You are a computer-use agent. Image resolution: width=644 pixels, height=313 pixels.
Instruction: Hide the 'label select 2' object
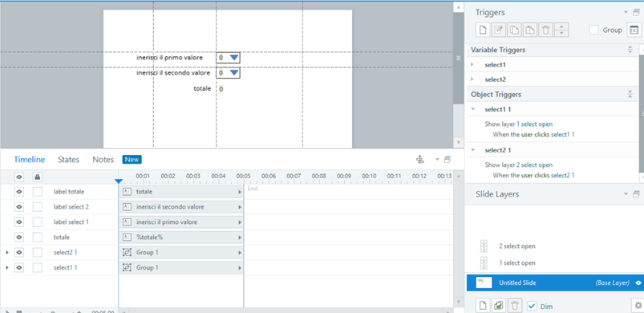[x=19, y=207]
